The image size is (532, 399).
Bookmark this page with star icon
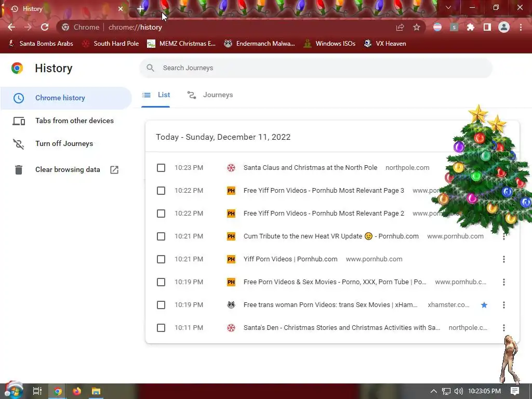(417, 27)
